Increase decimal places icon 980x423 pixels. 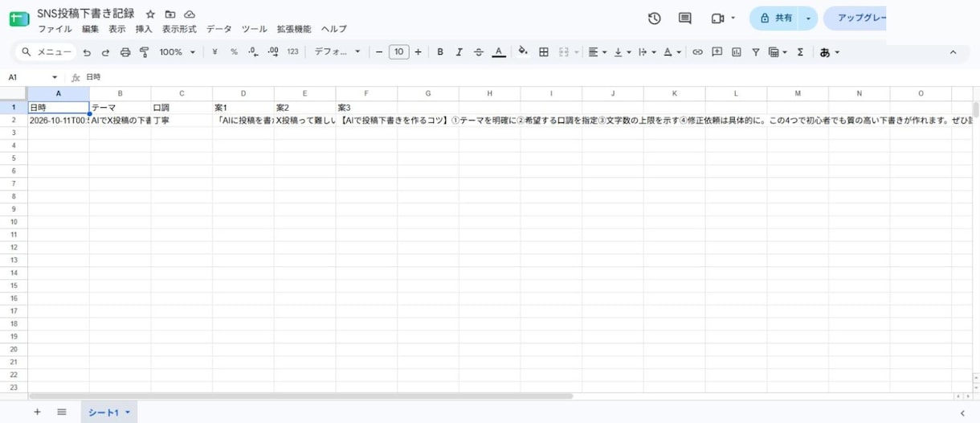(273, 52)
